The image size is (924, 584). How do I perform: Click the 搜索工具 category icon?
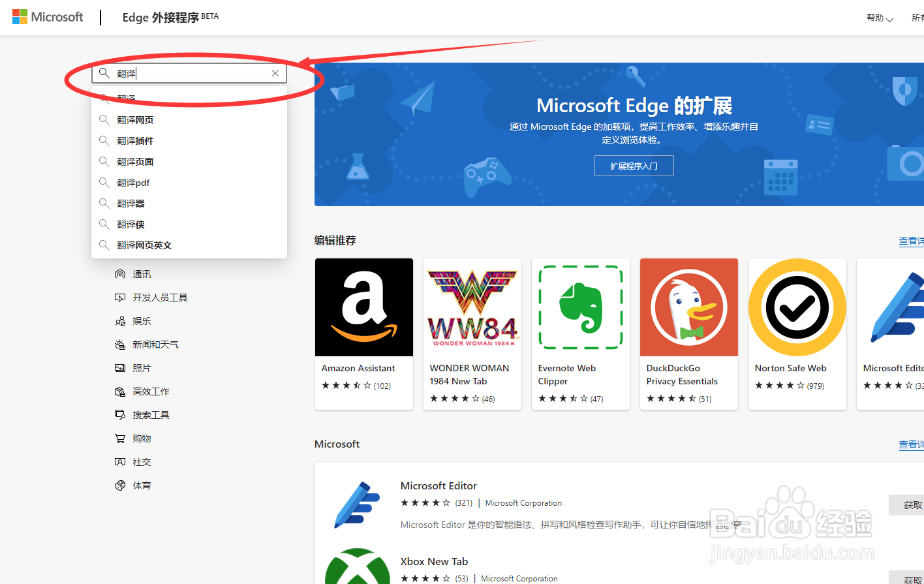tap(120, 415)
